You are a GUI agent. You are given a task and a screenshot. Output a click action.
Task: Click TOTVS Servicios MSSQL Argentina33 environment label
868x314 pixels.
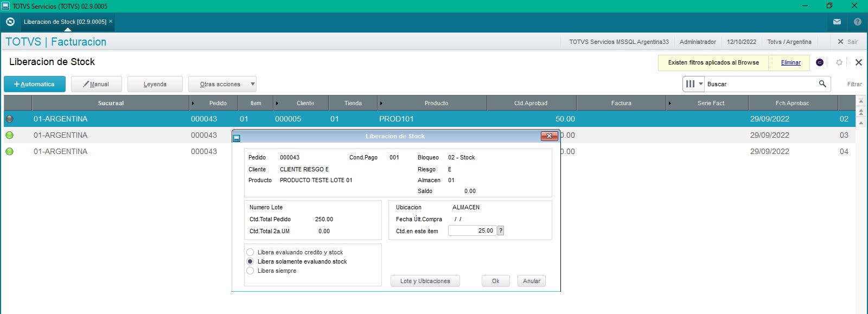coord(619,42)
